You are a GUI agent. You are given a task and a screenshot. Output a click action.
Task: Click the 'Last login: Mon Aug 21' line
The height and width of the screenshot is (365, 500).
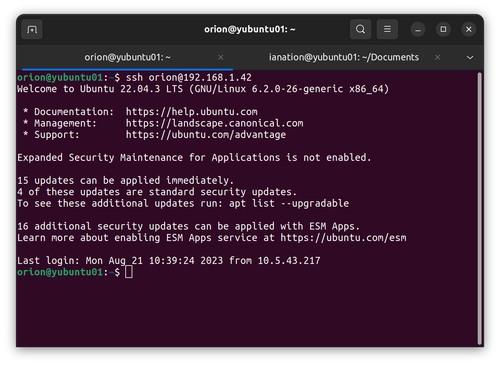pos(169,261)
